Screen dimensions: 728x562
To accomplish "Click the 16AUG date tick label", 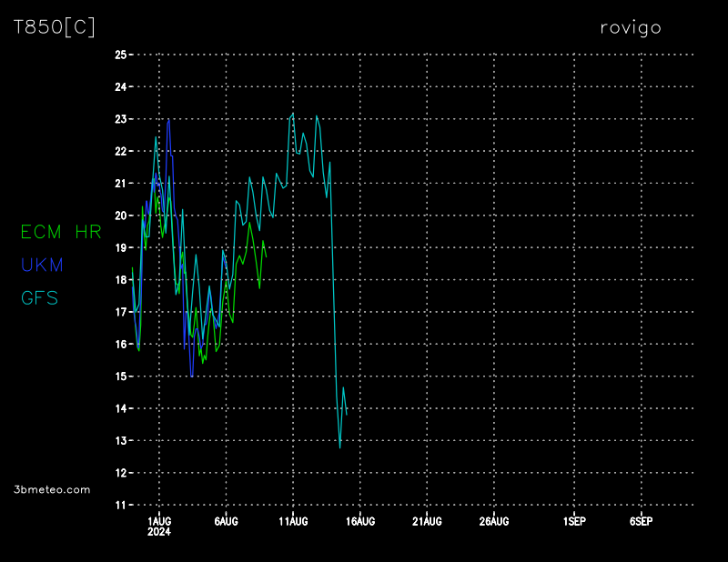I will [x=360, y=521].
